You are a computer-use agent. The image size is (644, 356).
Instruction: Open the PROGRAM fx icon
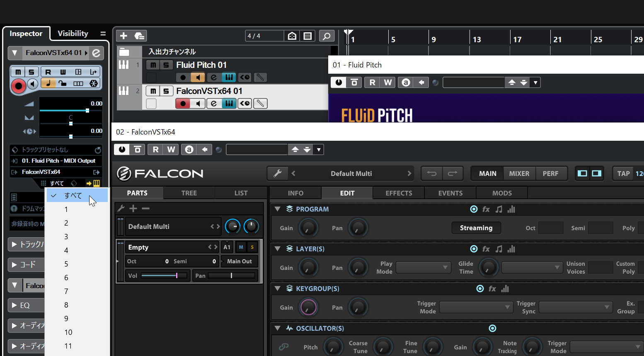tap(486, 209)
